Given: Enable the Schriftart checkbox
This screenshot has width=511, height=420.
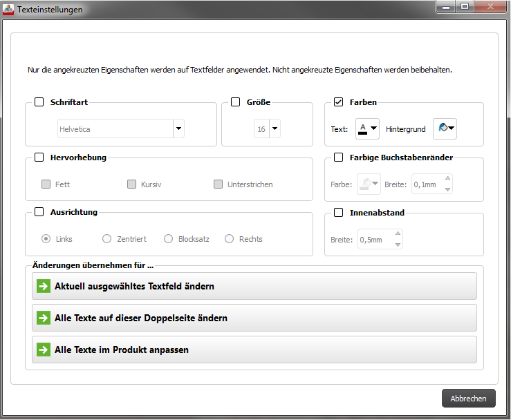Looking at the screenshot, I should pos(39,102).
